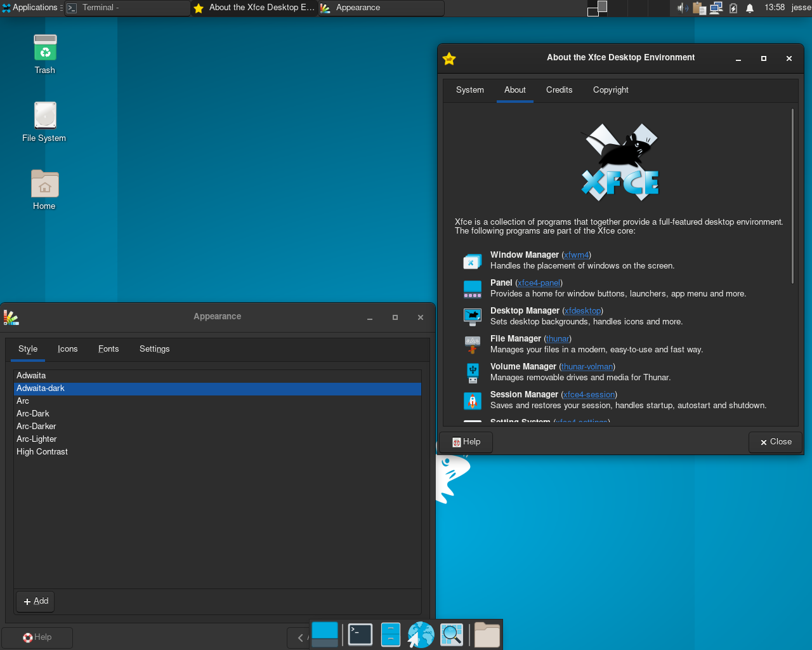
Task: Click Help in the Appearance window
Action: (x=37, y=637)
